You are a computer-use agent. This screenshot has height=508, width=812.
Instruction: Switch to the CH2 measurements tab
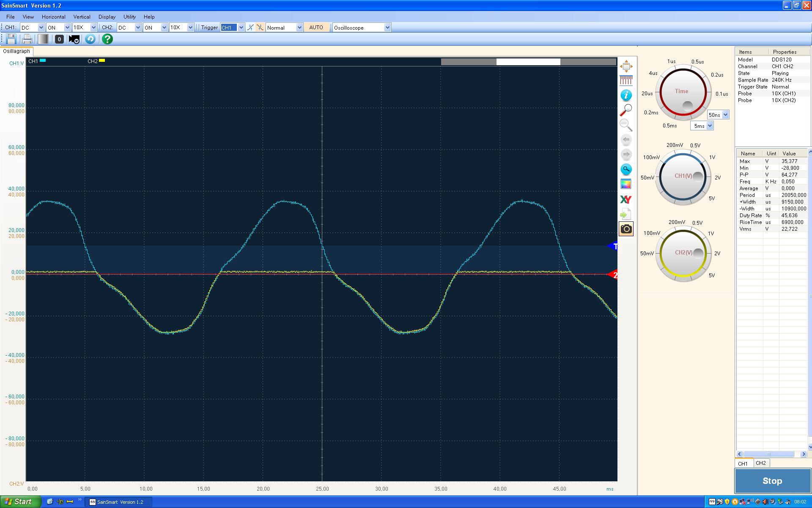760,463
